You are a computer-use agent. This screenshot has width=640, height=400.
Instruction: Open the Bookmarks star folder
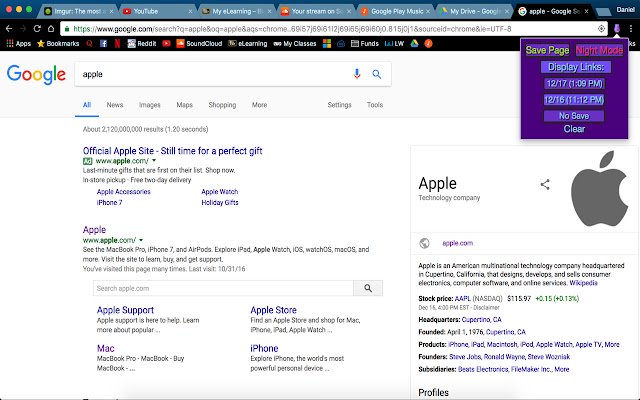coord(58,43)
